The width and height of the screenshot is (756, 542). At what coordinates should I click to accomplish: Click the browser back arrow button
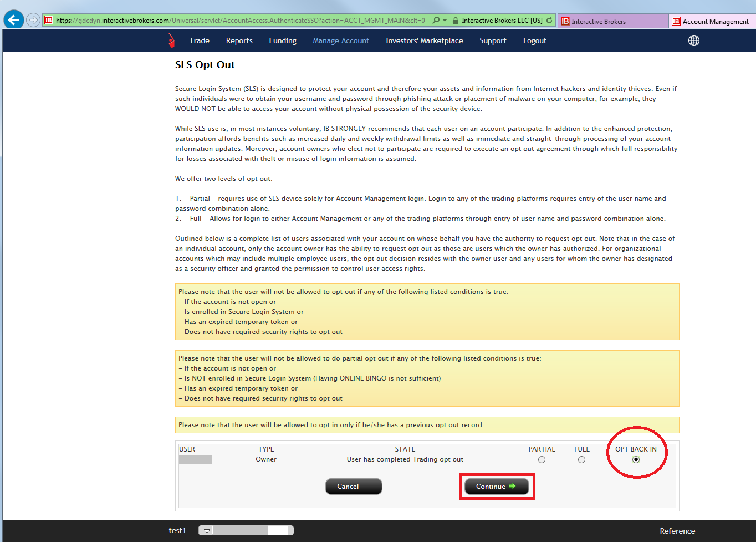point(14,20)
